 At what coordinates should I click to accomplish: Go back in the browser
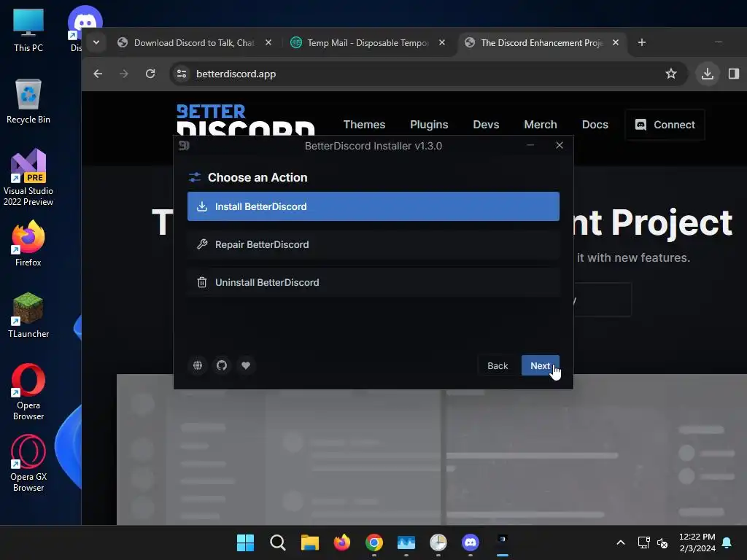(x=98, y=74)
